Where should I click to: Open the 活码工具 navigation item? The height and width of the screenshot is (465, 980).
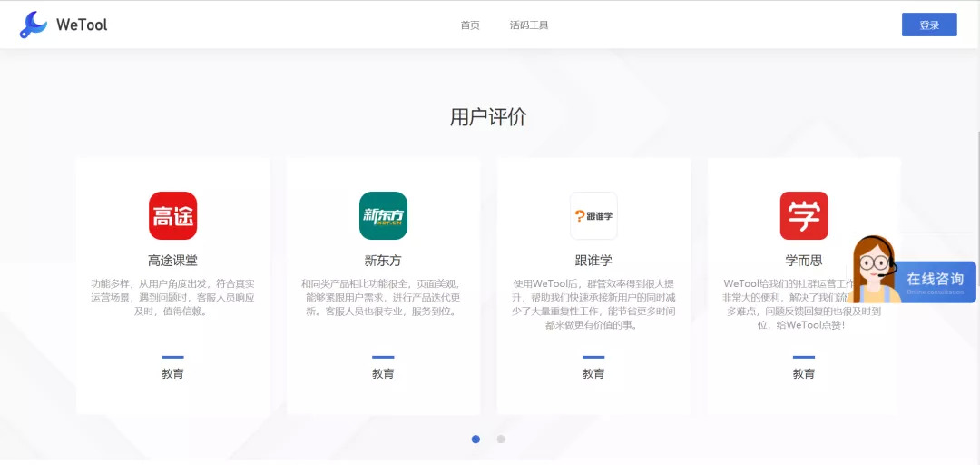529,25
